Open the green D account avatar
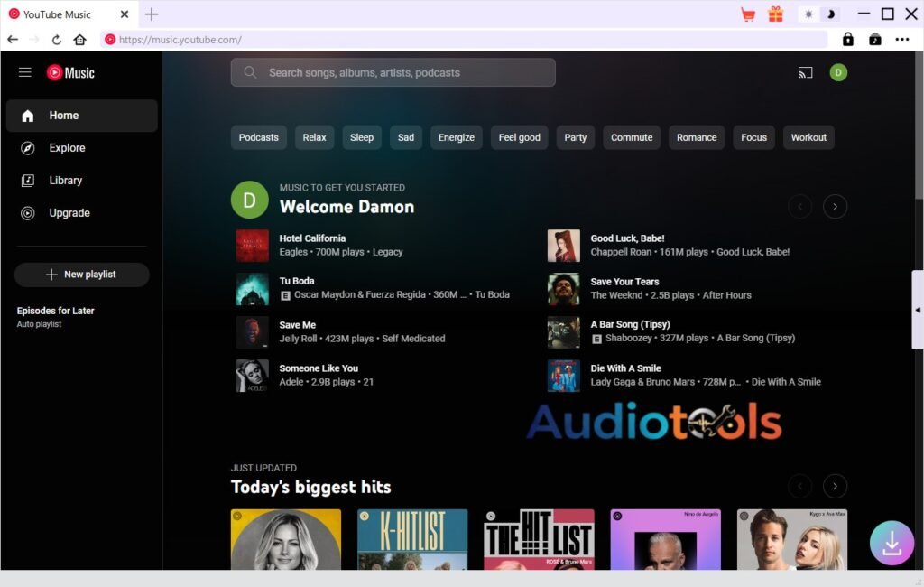This screenshot has height=587, width=924. (x=838, y=72)
